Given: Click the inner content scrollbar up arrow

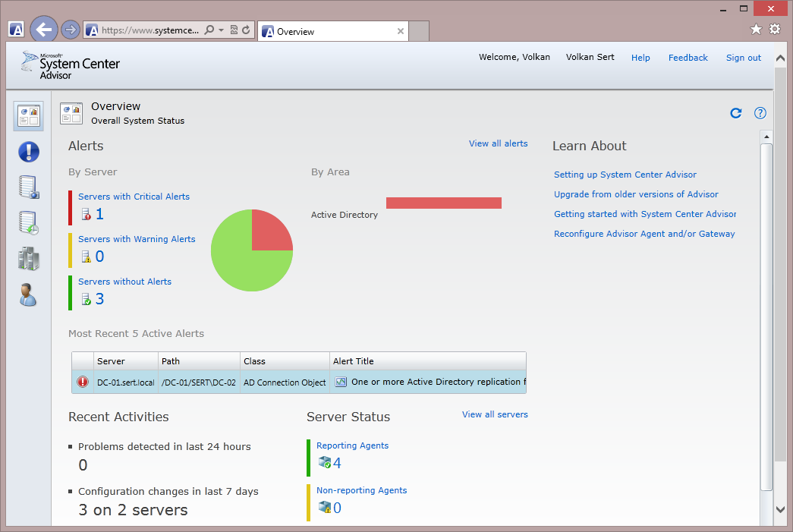Looking at the screenshot, I should [x=766, y=137].
